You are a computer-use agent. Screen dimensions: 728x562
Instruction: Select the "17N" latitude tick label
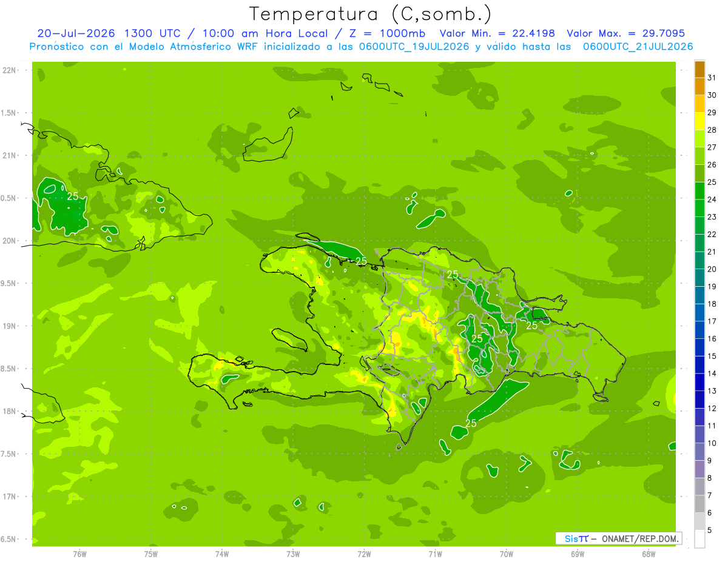[8, 497]
